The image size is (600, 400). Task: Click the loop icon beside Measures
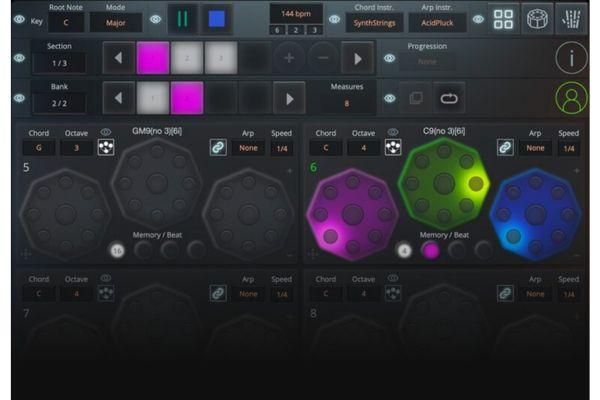[449, 98]
